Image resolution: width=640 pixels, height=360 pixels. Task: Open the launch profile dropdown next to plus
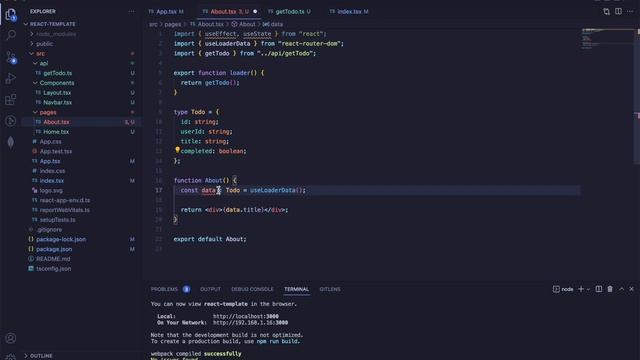[588, 289]
